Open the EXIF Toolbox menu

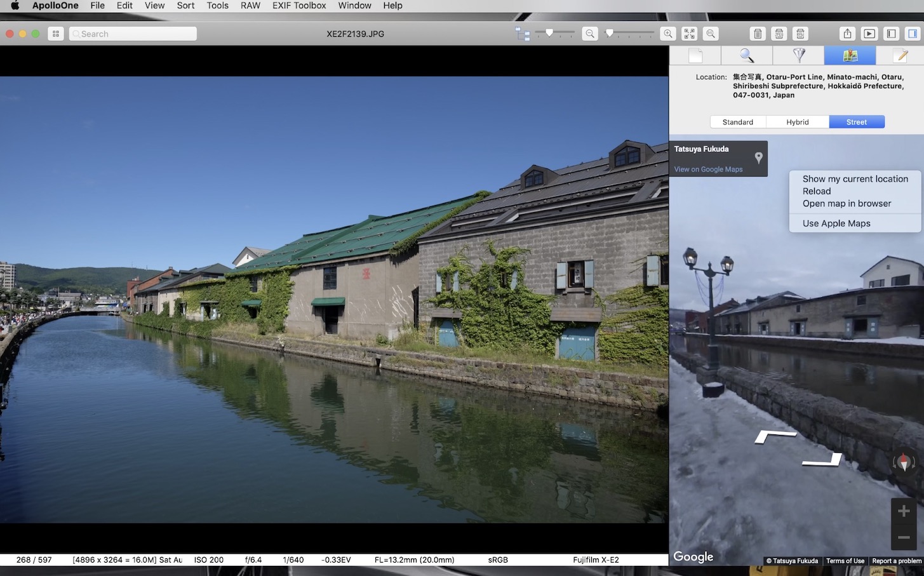coord(299,6)
